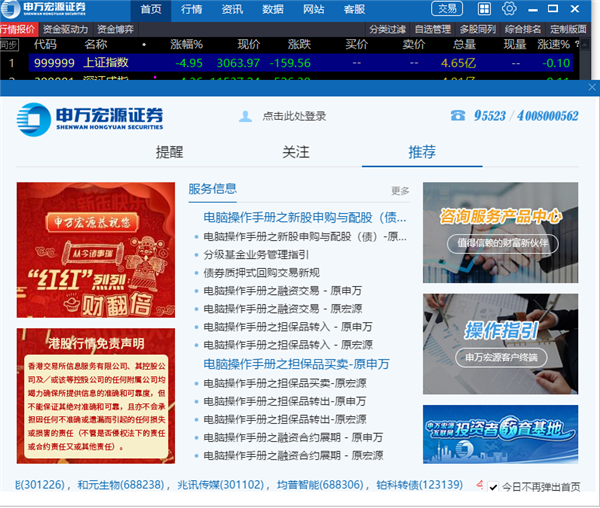Open the 资讯 menu
Viewport: 600px width, 508px height.
click(x=232, y=9)
